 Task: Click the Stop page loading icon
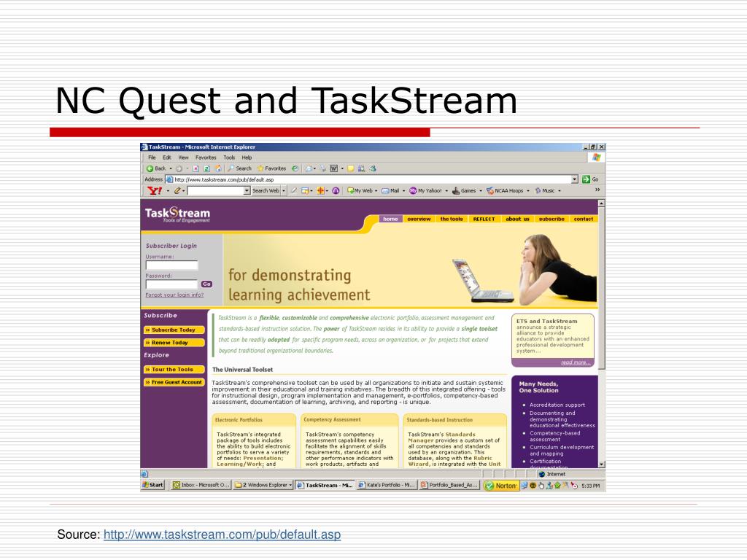click(196, 168)
